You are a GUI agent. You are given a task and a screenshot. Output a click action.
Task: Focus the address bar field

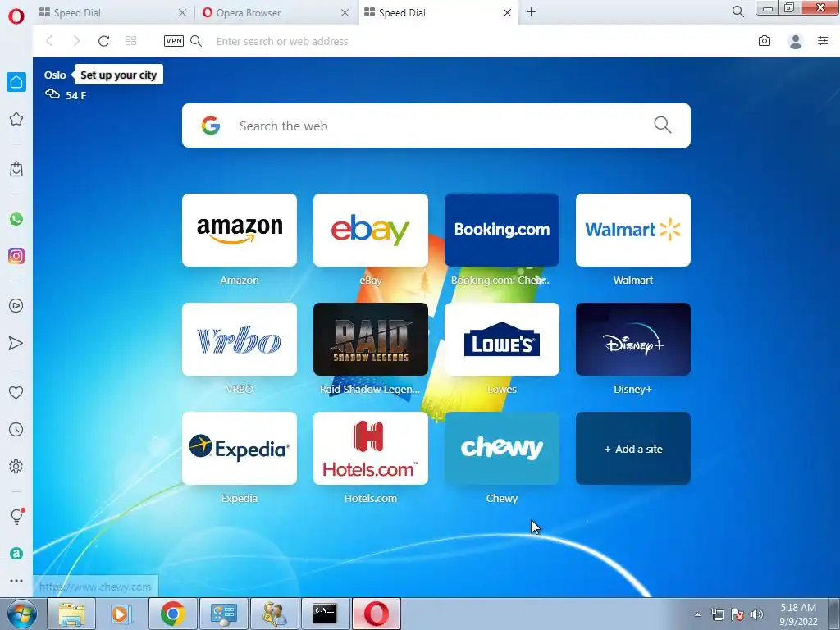click(477, 41)
